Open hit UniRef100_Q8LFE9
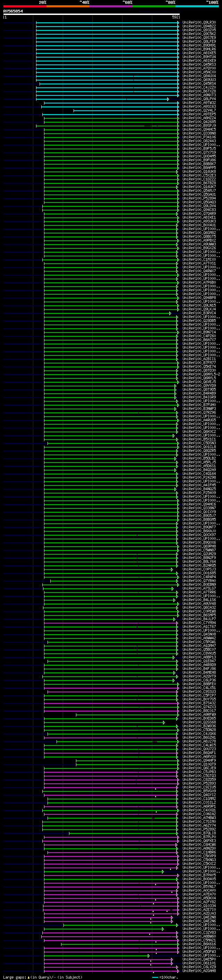 coord(199,41)
